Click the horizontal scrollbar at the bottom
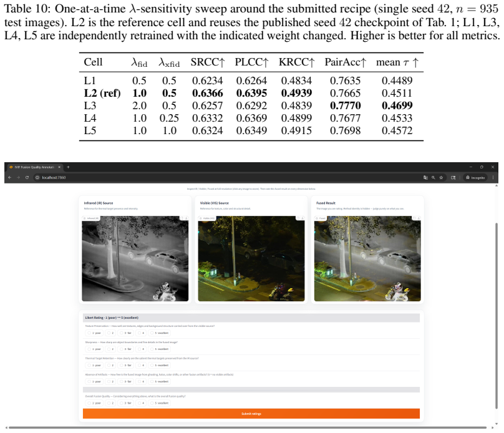This screenshot has height=433, width=504. pos(248,427)
